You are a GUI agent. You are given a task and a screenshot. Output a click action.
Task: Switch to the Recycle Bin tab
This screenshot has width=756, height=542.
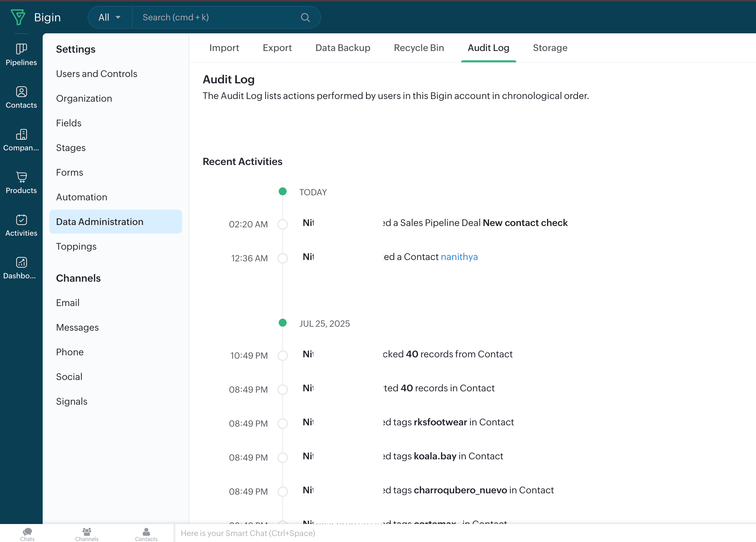(x=419, y=48)
